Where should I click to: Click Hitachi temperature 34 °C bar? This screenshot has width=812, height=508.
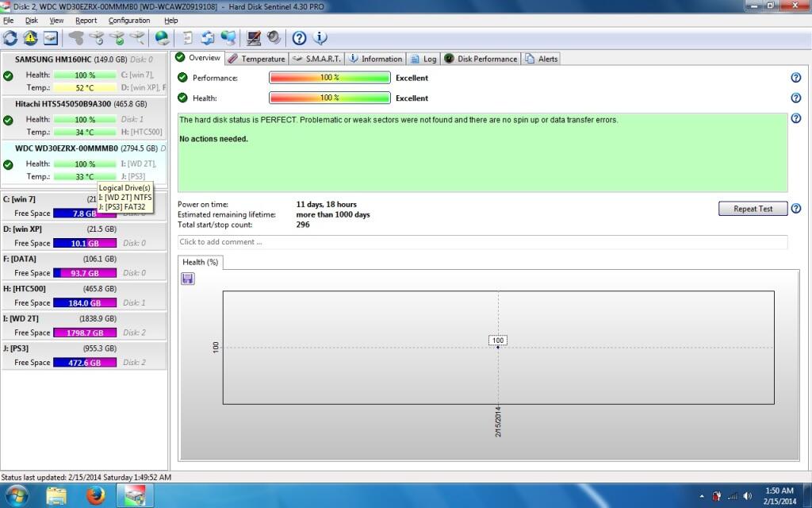[85, 133]
